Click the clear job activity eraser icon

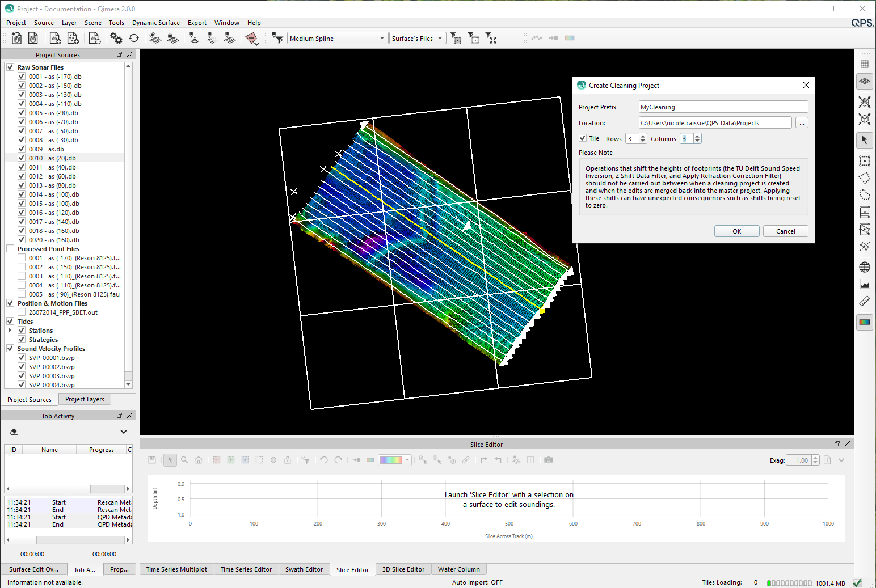click(x=14, y=432)
